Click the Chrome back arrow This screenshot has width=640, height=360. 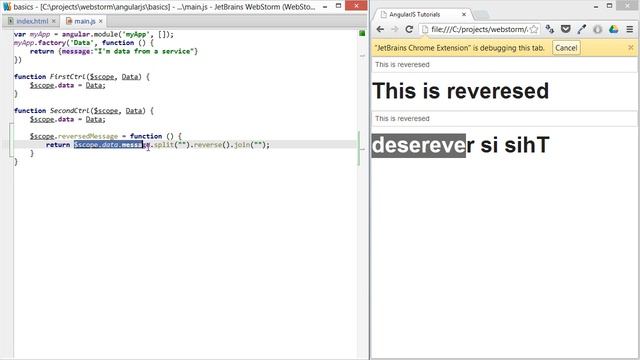pos(380,29)
